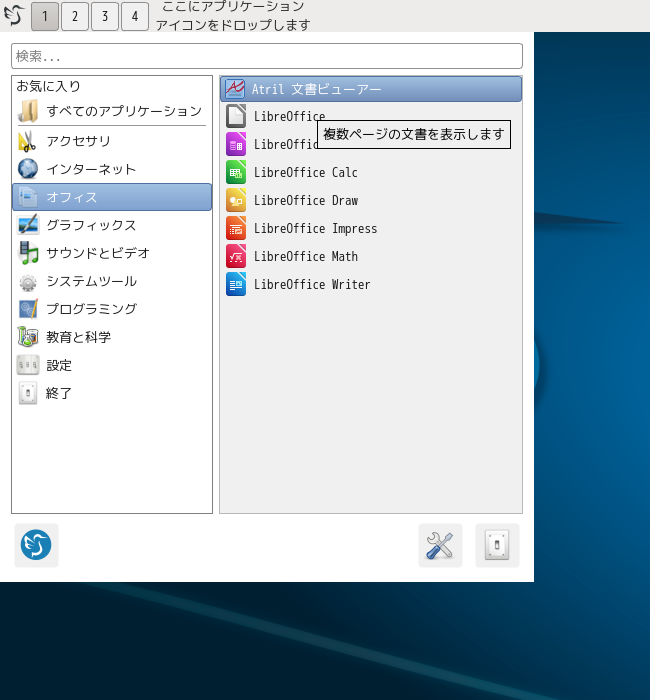The image size is (650, 700).
Task: Select アクセサリ category
Action: [112, 142]
